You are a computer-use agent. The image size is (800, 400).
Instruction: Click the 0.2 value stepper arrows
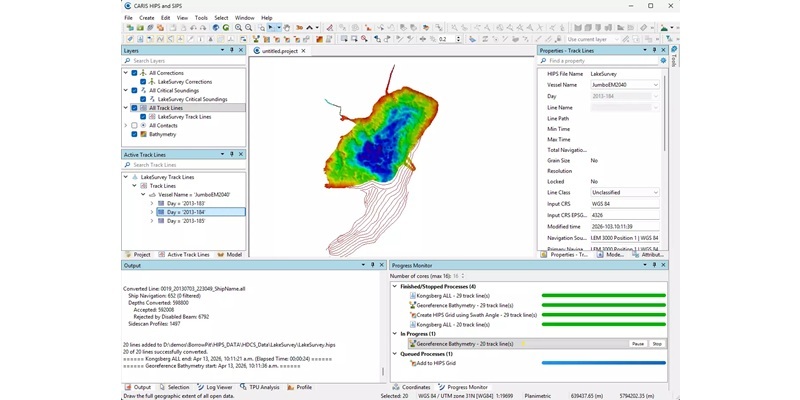tap(458, 39)
